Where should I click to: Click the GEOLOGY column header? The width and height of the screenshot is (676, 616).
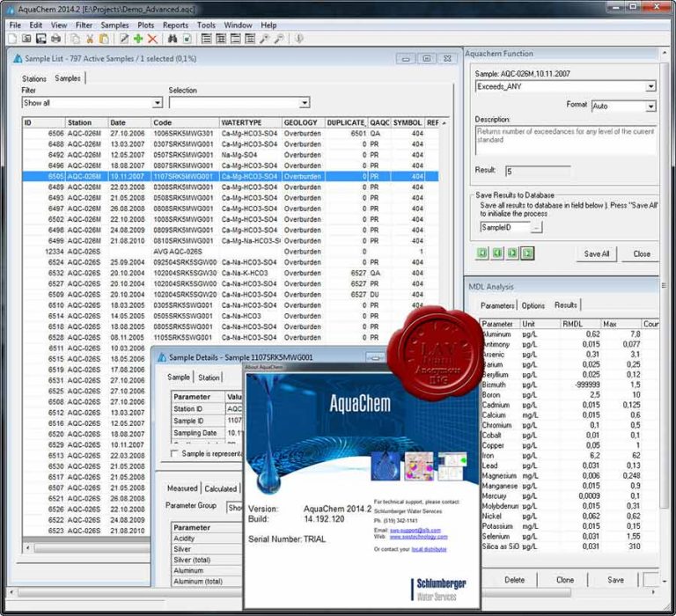click(x=303, y=122)
